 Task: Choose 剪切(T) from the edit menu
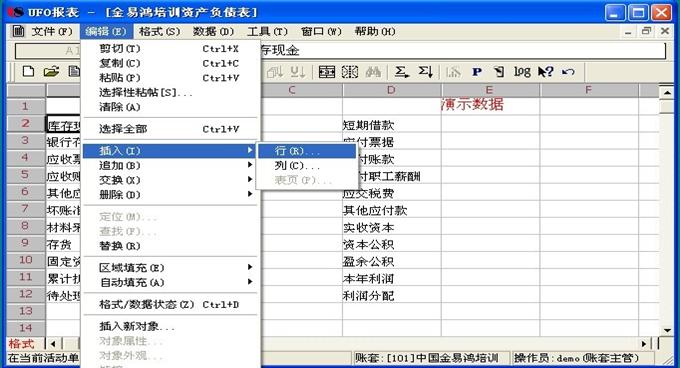click(x=171, y=49)
